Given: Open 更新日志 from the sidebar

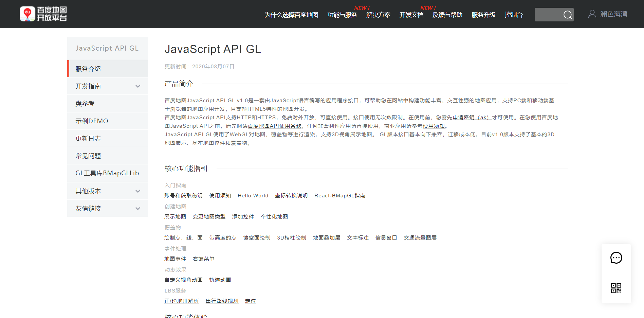Looking at the screenshot, I should pyautogui.click(x=88, y=138).
